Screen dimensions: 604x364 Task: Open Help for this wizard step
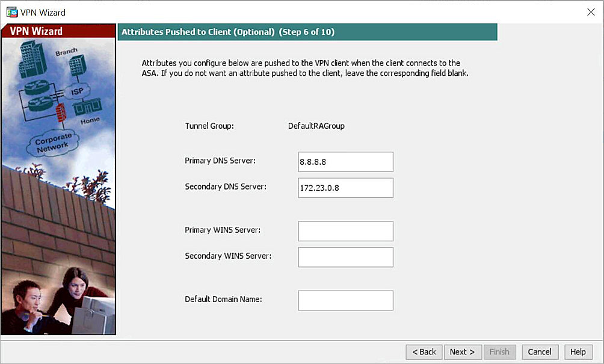[578, 352]
